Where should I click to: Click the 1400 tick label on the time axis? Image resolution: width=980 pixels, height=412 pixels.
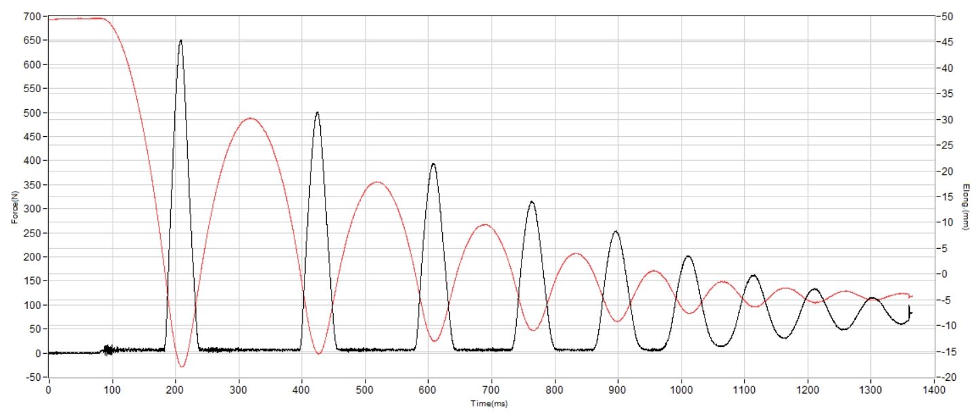tap(934, 390)
